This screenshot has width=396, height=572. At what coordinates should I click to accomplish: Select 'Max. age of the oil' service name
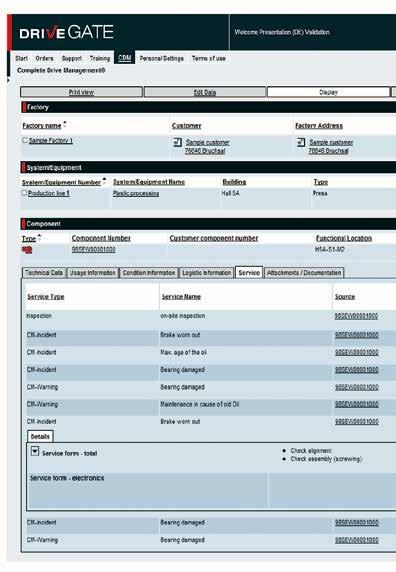[183, 352]
